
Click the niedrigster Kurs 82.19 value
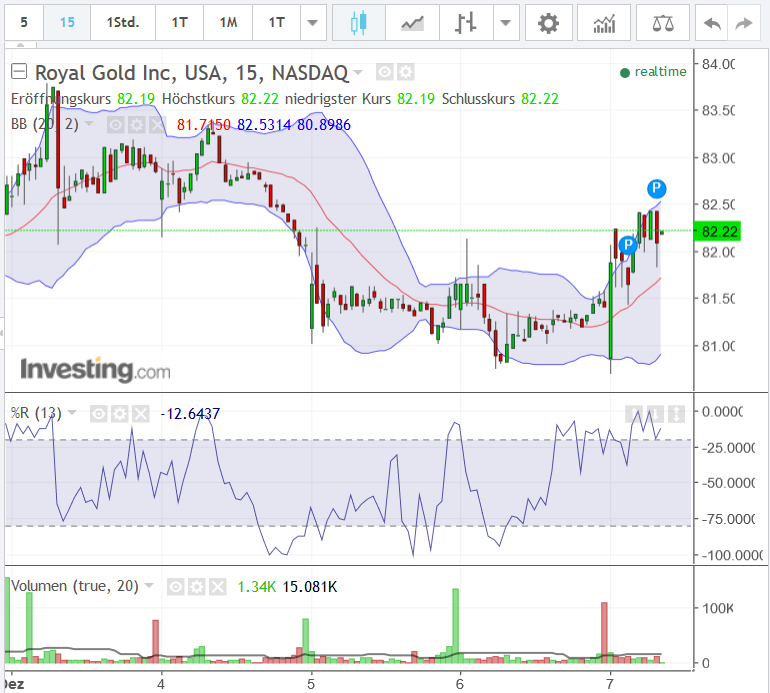[x=416, y=99]
